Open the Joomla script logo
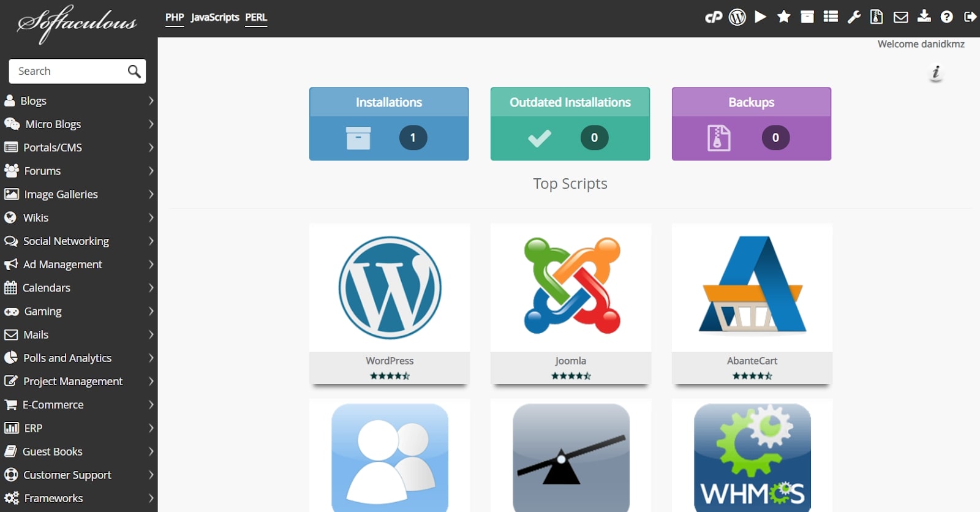 tap(571, 286)
